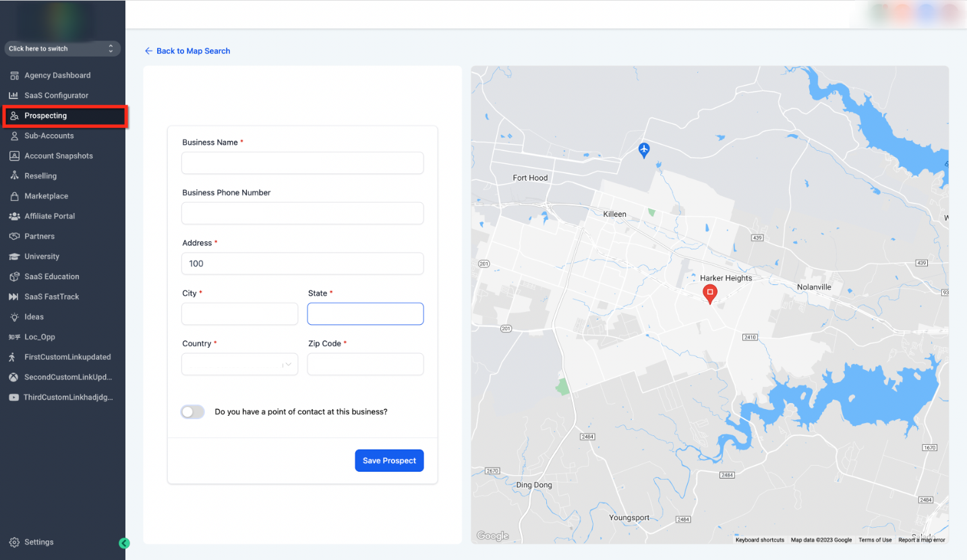Click the red map location pin
The width and height of the screenshot is (967, 560).
coord(709,294)
